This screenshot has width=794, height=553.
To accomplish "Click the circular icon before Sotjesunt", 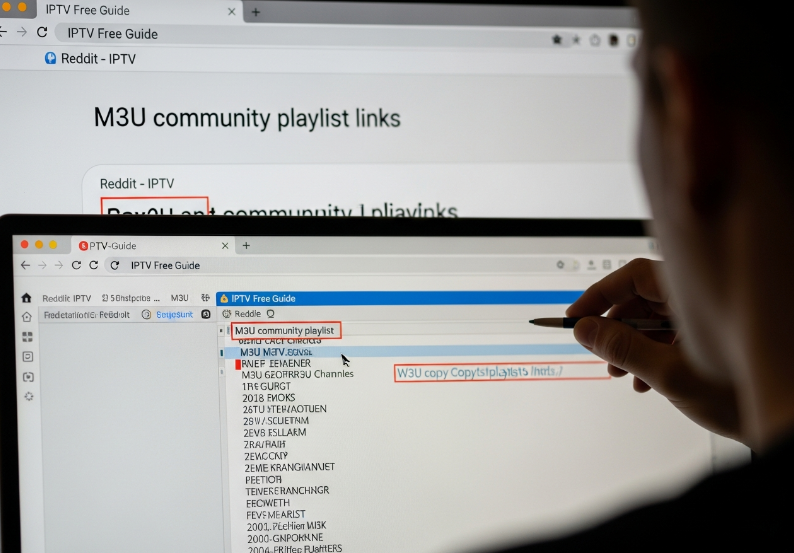I will (146, 314).
